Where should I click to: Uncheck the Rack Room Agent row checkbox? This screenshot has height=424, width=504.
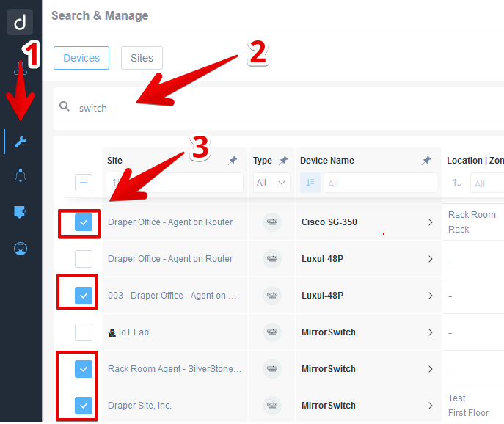pos(84,369)
